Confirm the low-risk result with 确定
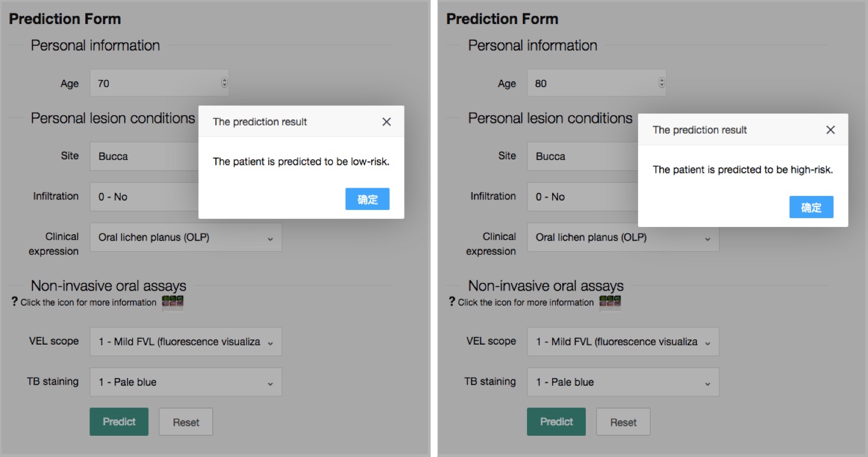The width and height of the screenshot is (868, 457). 367,199
